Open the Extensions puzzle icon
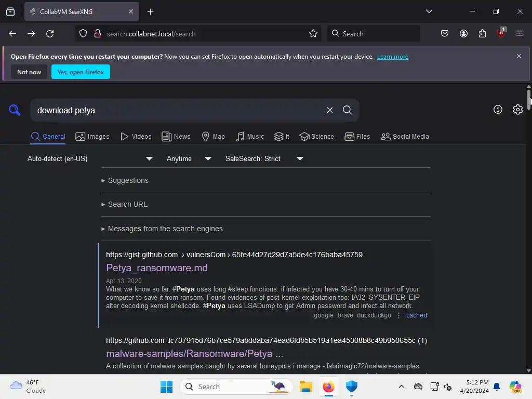Viewport: 532px width, 399px height. click(482, 34)
